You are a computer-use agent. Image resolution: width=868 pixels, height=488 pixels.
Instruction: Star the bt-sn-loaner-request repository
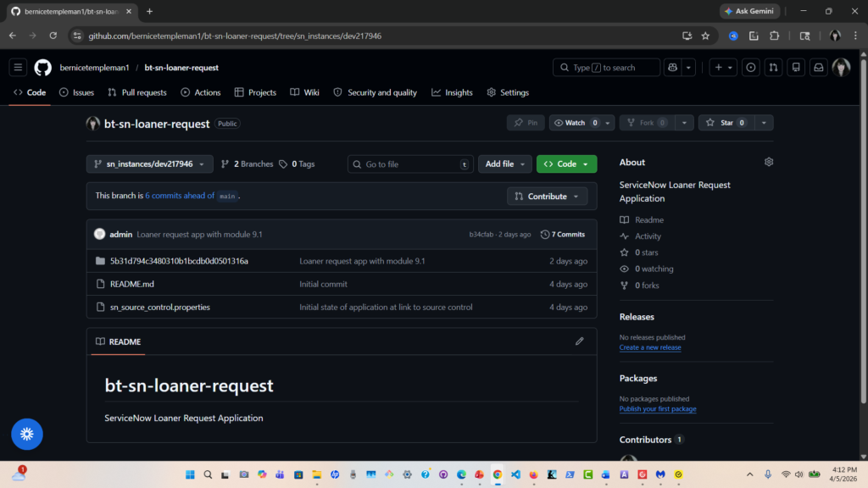tap(725, 123)
